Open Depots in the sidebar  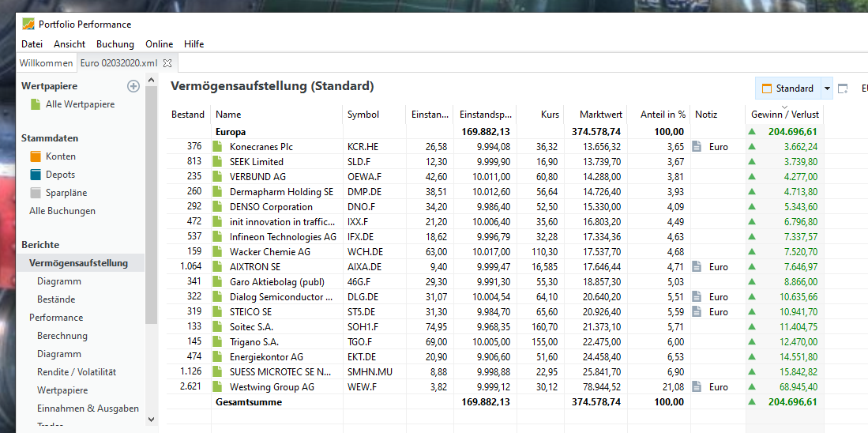pyautogui.click(x=60, y=175)
